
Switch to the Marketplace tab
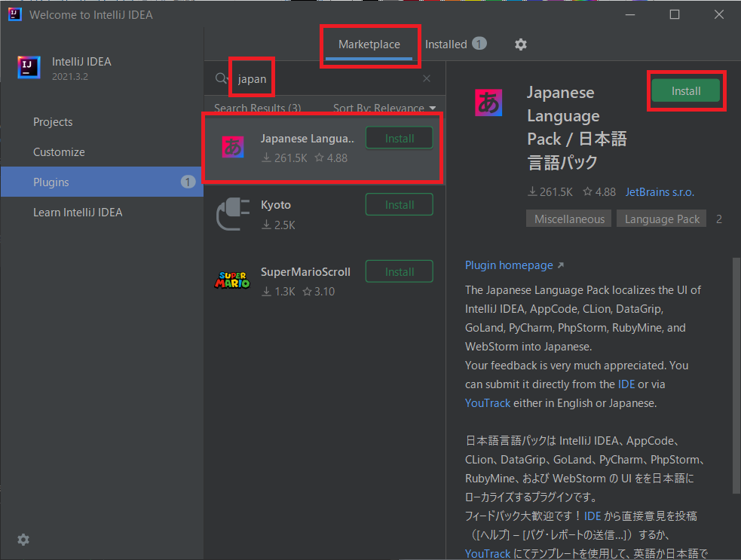369,45
